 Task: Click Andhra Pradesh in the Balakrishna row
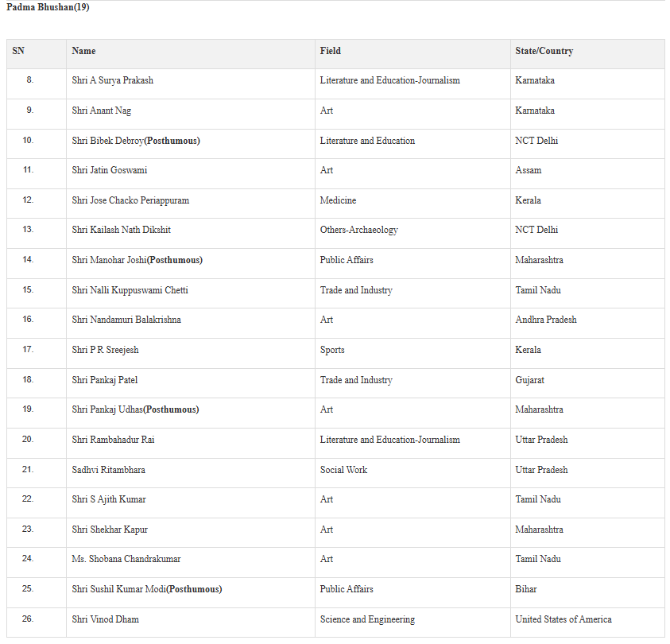546,320
